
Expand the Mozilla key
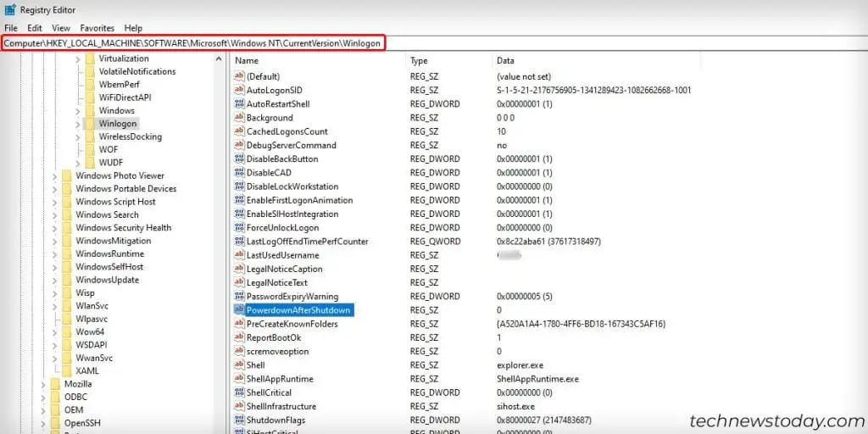(43, 384)
